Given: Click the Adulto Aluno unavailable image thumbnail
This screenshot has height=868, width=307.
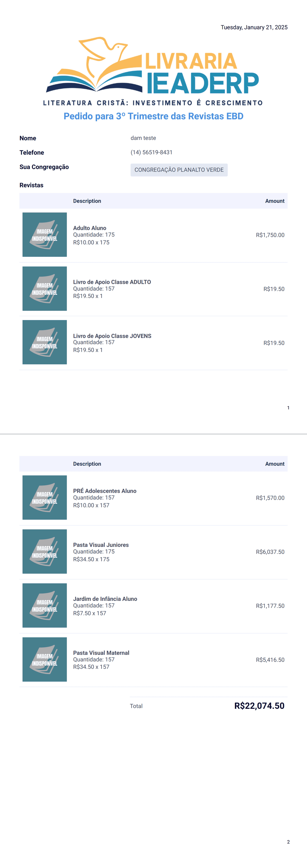Looking at the screenshot, I should pos(44,234).
